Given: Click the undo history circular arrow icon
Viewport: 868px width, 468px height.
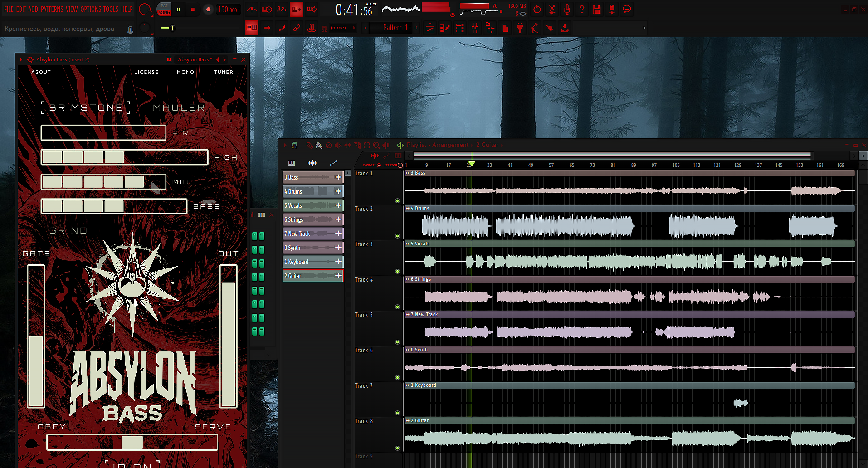Looking at the screenshot, I should [x=537, y=9].
